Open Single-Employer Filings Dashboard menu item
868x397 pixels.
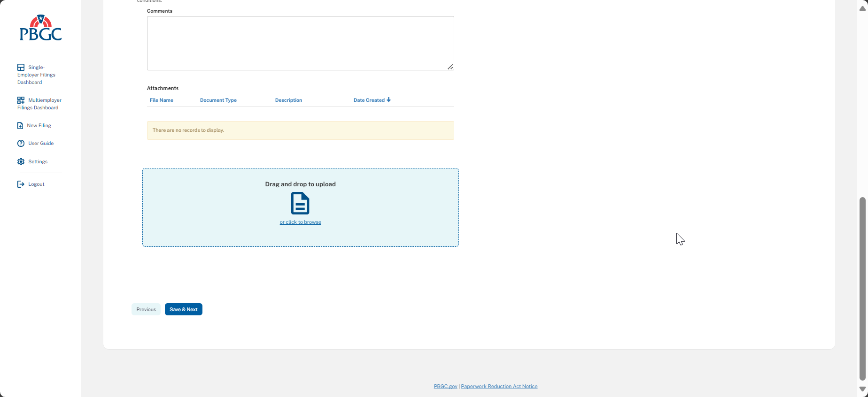[37, 75]
